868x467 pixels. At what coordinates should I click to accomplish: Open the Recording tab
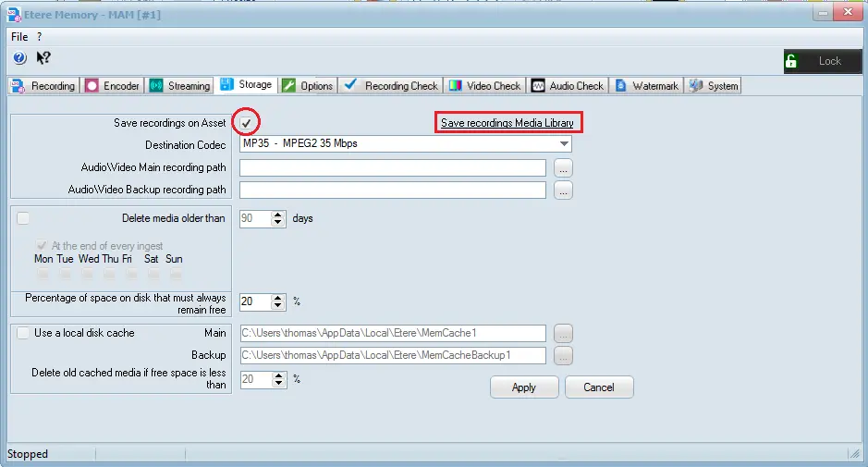[43, 86]
